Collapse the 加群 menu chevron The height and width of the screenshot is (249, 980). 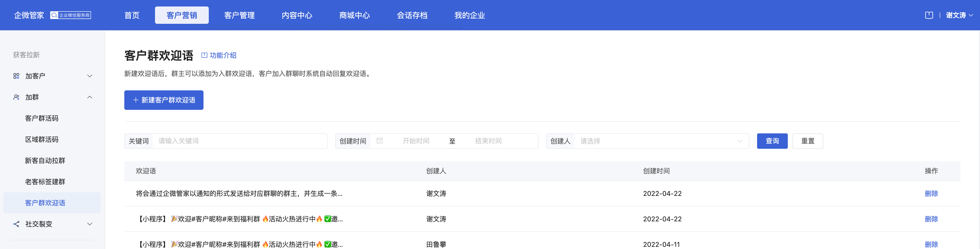click(x=90, y=97)
